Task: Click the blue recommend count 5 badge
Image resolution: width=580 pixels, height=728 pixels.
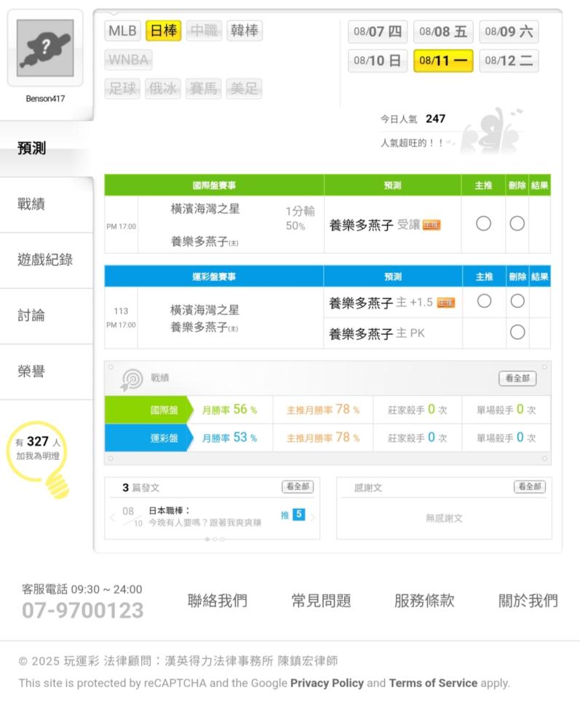Action: coord(299,515)
